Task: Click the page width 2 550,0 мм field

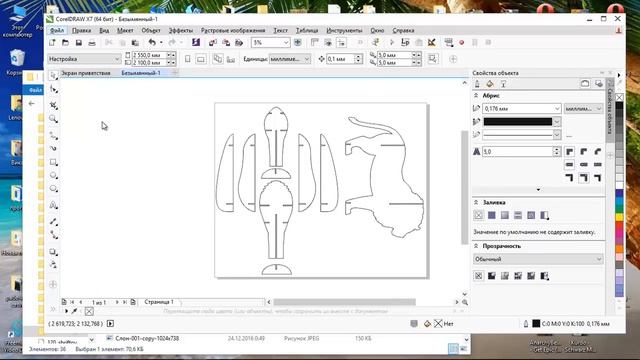Action: coord(149,55)
